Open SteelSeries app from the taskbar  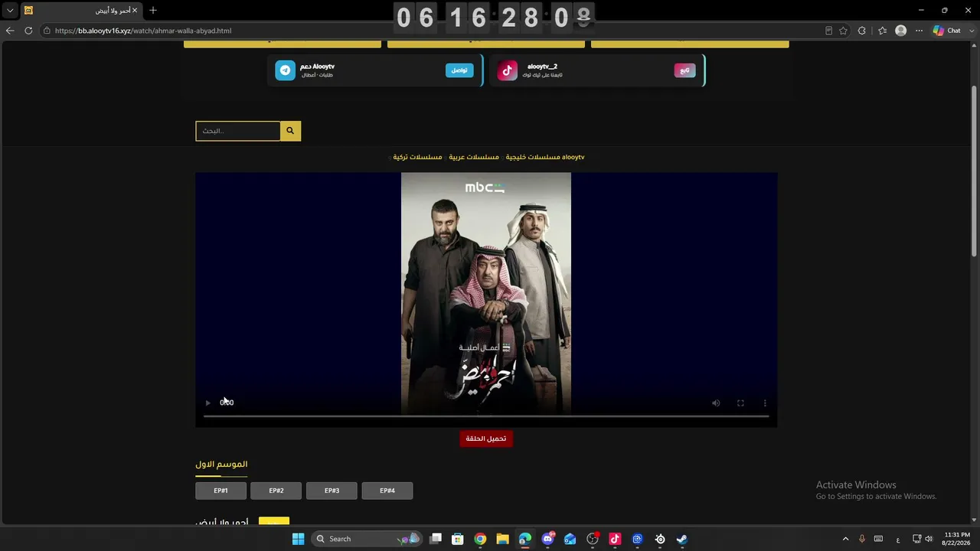[660, 539]
